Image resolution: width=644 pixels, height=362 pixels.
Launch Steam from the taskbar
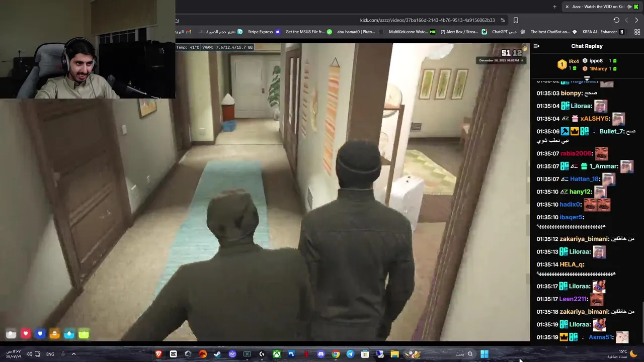click(x=217, y=354)
